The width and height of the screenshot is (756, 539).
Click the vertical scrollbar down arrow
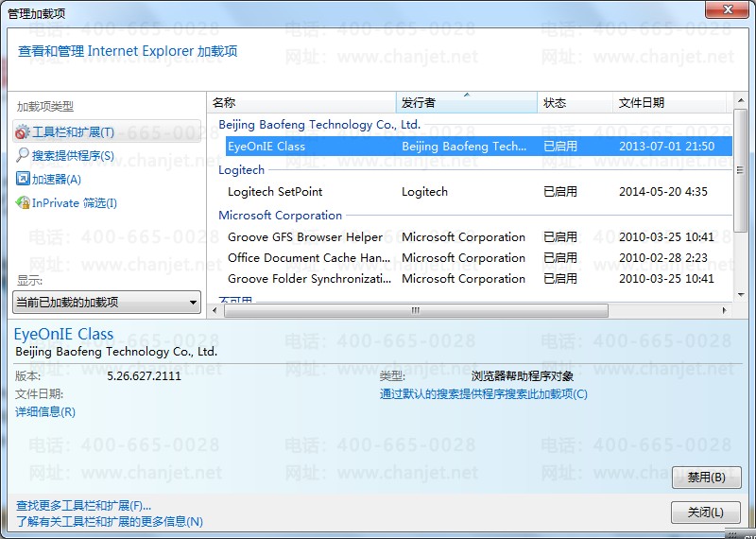tap(741, 294)
